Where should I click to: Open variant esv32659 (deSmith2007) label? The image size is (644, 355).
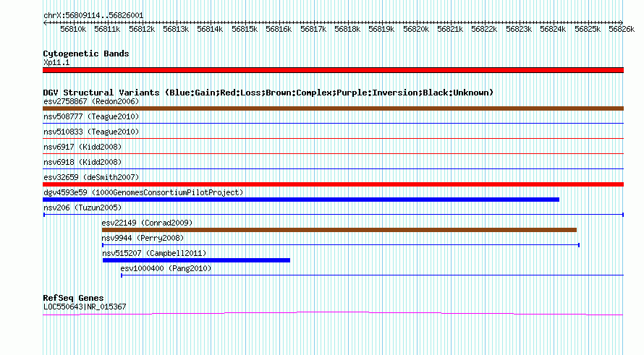pos(91,177)
